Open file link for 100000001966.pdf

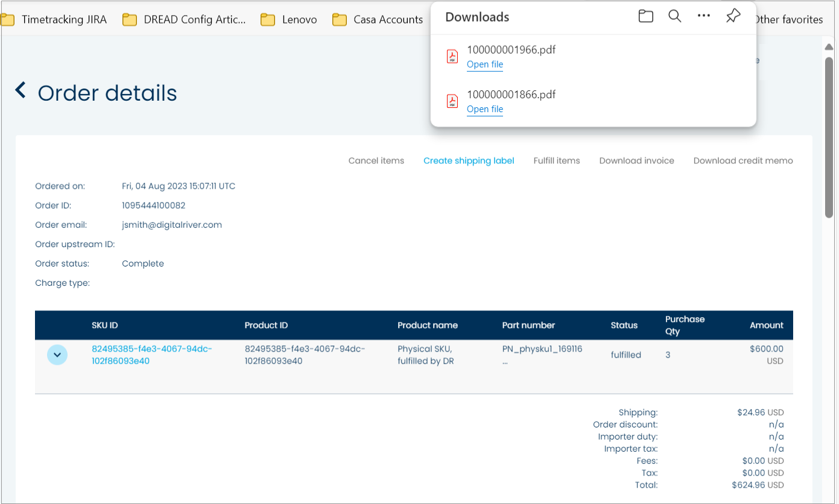pos(485,65)
